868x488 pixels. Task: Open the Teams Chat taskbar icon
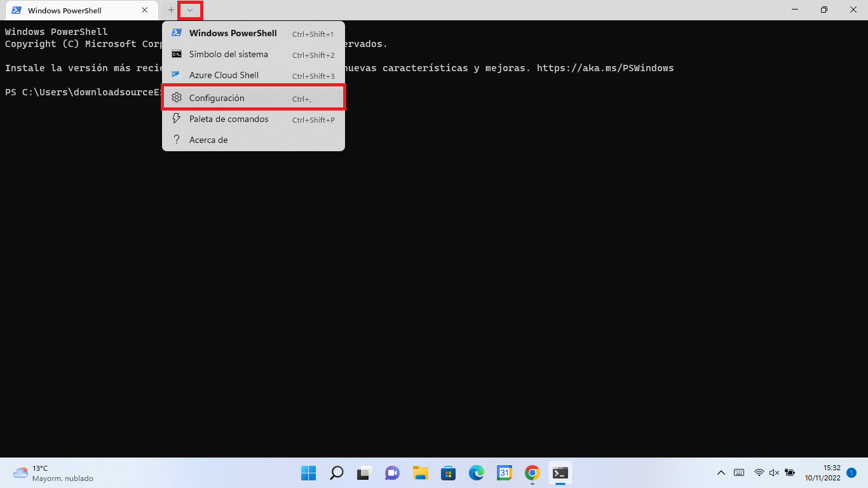pos(392,473)
